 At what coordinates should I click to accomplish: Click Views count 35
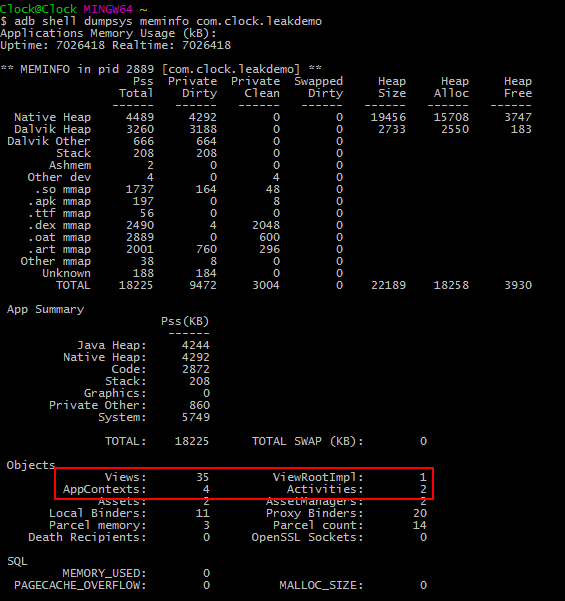pyautogui.click(x=203, y=477)
